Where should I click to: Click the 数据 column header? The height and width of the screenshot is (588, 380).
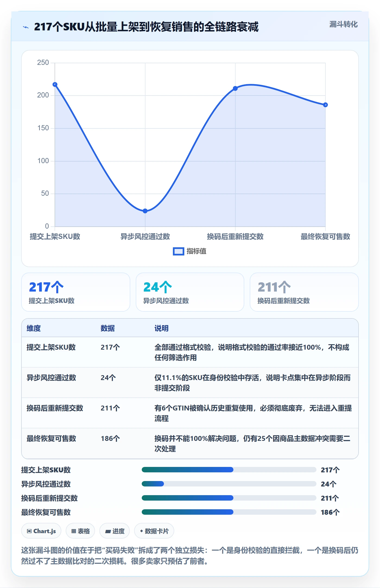pyautogui.click(x=108, y=328)
